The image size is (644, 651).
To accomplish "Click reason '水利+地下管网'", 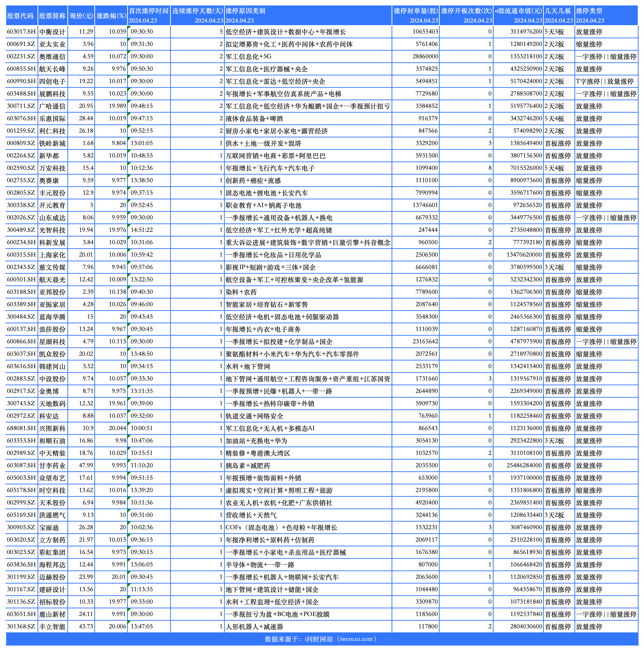I will [x=248, y=367].
